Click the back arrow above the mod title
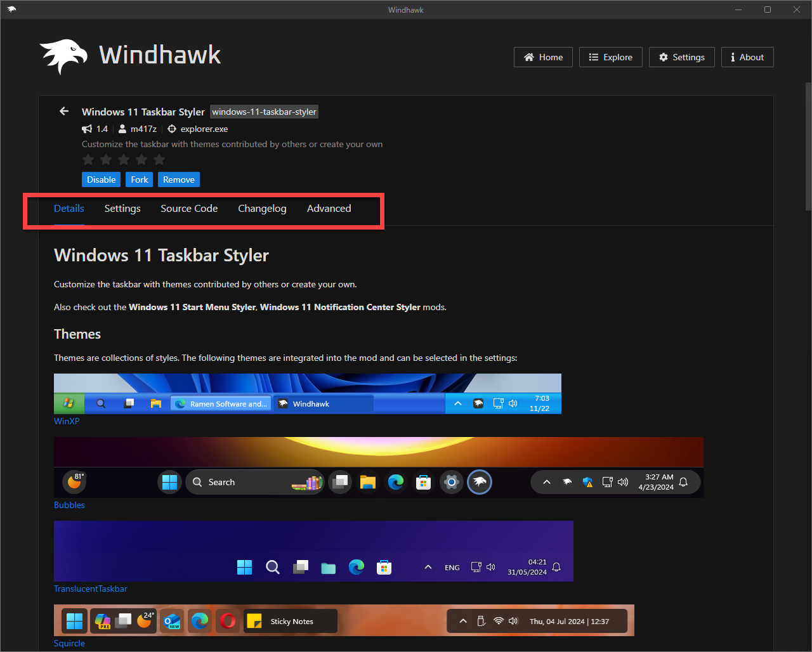 pyautogui.click(x=63, y=111)
